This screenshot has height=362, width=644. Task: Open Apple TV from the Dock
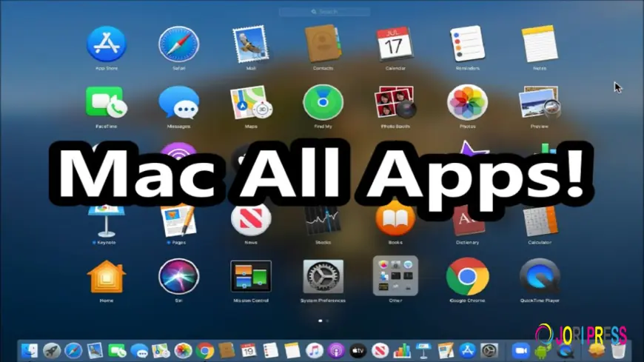(358, 351)
